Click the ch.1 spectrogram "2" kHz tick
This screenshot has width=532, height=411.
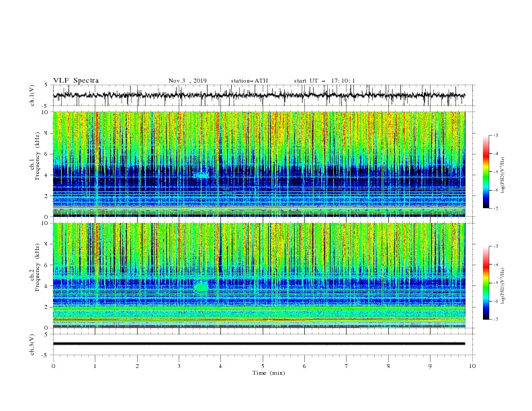(x=47, y=196)
